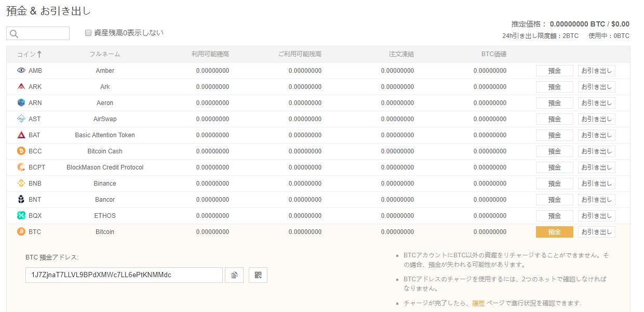Open withdrawal for BNT Bancor
The image size is (644, 312).
point(597,200)
